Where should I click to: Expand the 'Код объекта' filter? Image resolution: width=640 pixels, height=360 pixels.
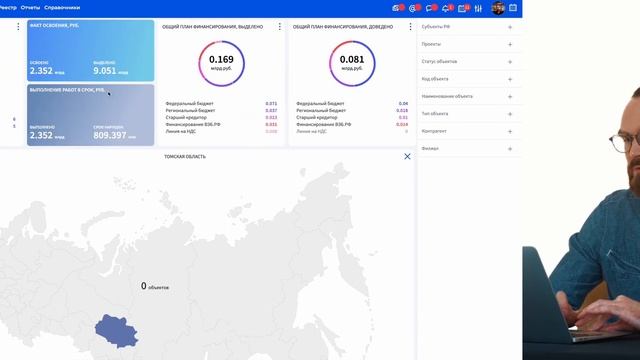(510, 79)
